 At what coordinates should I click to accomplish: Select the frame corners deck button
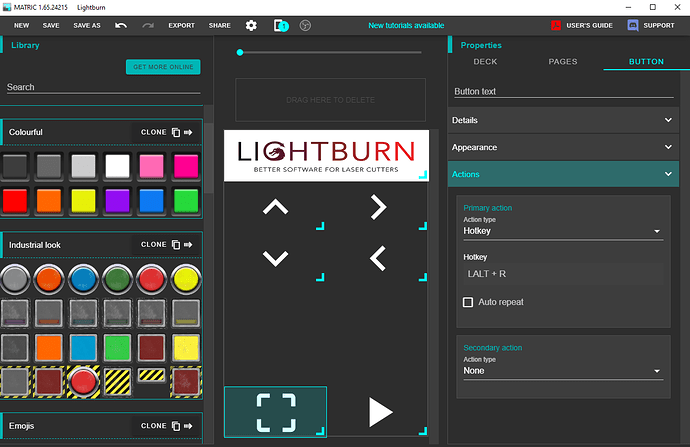point(275,412)
